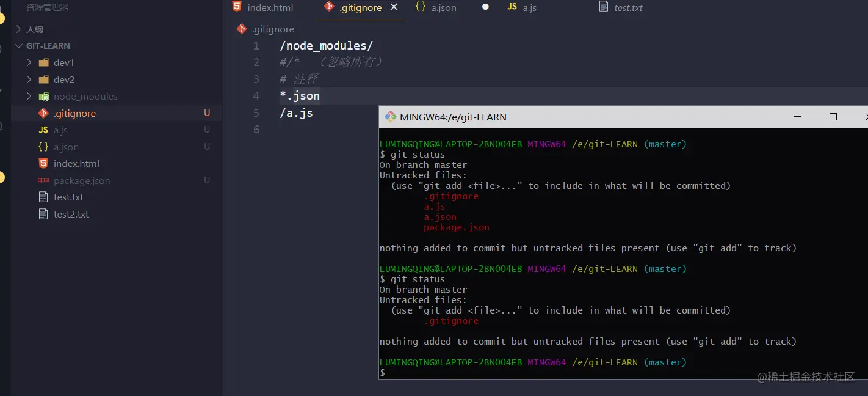Click the git icon beside .gitignore in explorer

point(43,113)
